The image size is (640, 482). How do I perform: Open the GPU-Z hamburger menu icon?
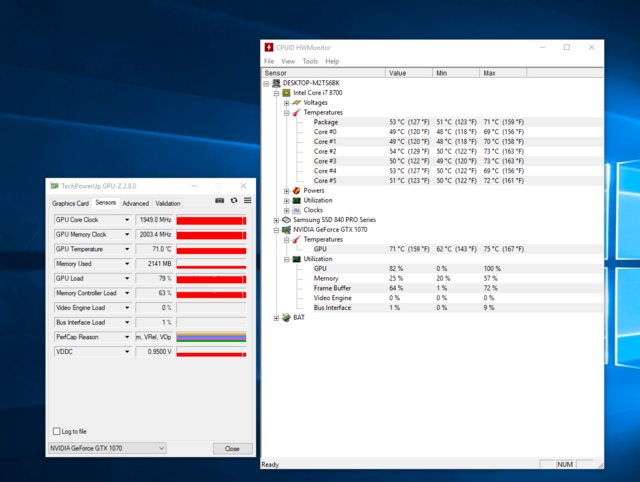point(247,200)
